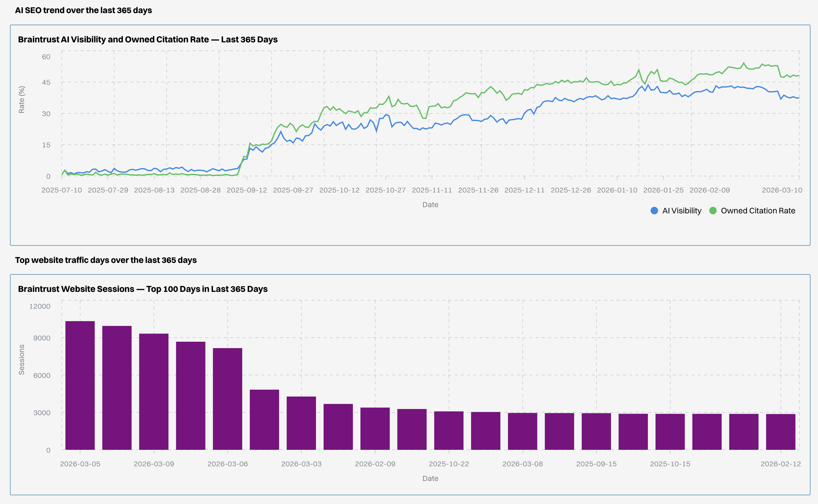This screenshot has width=818, height=504.
Task: Click the 60 mark on Rate axis
Action: click(x=47, y=56)
